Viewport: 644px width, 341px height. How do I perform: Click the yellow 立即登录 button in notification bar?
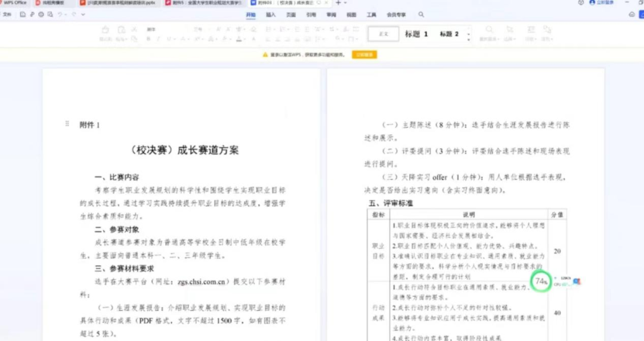point(364,54)
